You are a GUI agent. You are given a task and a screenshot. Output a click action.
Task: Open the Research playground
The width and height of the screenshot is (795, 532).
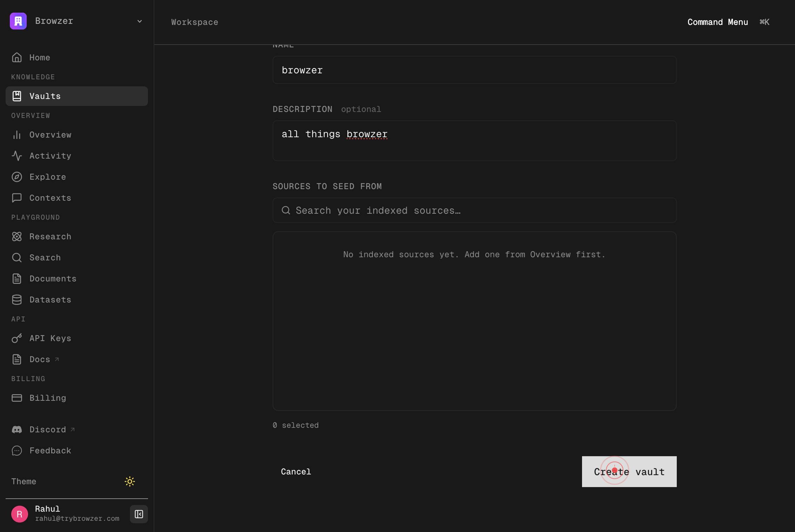(x=77, y=237)
